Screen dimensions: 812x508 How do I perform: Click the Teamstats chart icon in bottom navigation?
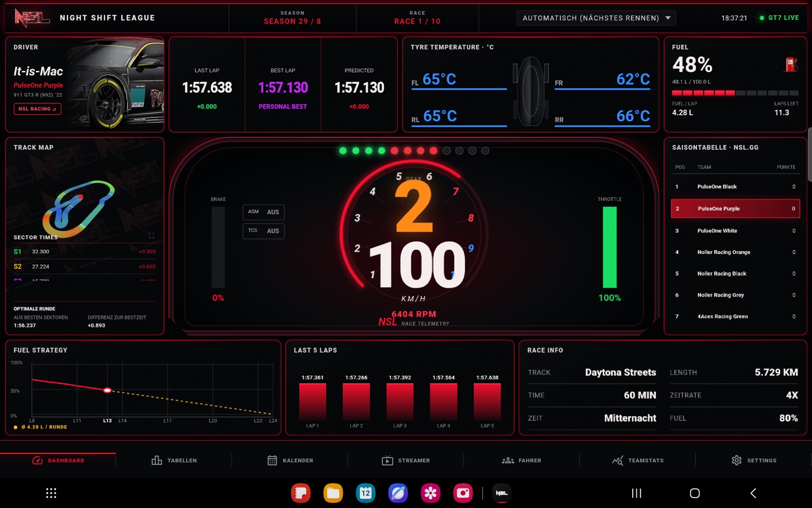tap(618, 460)
